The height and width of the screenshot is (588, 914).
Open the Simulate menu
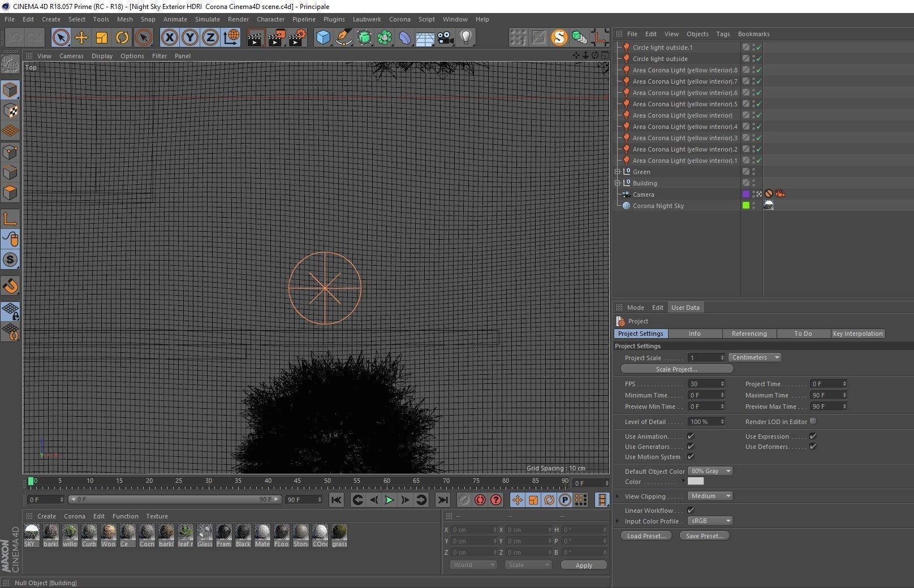207,19
